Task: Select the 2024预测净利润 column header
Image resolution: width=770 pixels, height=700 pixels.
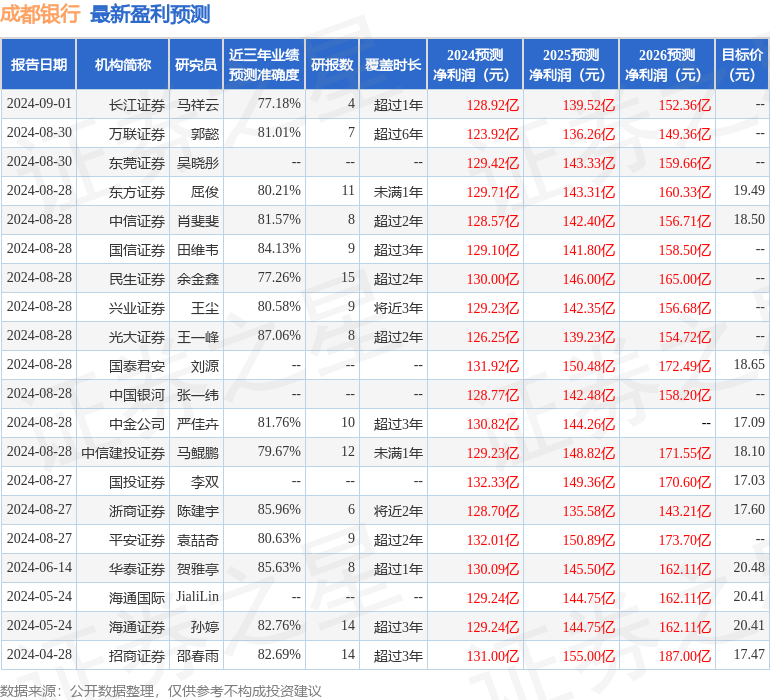Action: (475, 64)
